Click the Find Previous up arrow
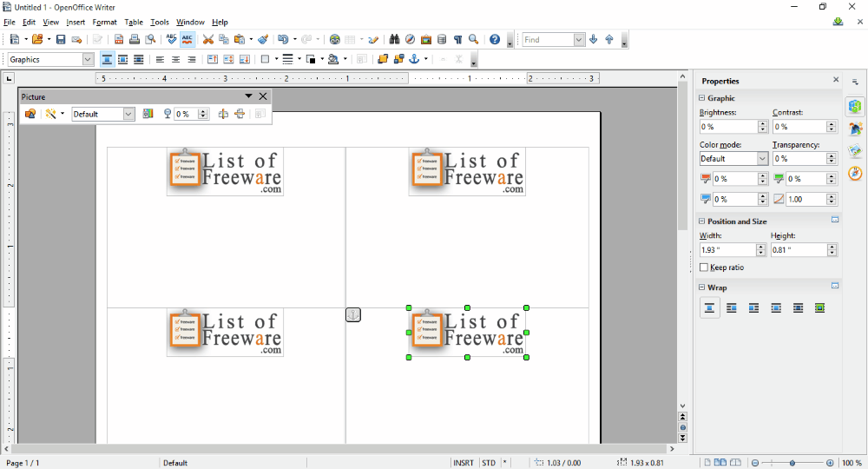The image size is (868, 469). (609, 39)
